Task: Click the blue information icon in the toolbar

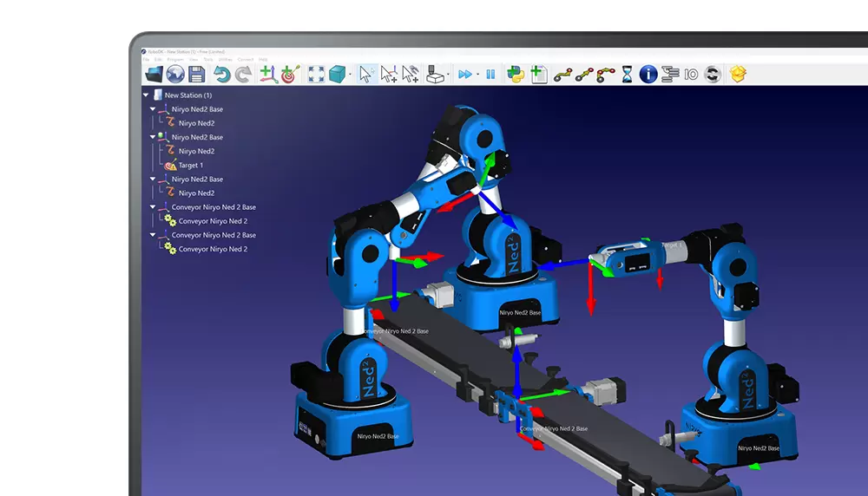Action: [x=648, y=75]
